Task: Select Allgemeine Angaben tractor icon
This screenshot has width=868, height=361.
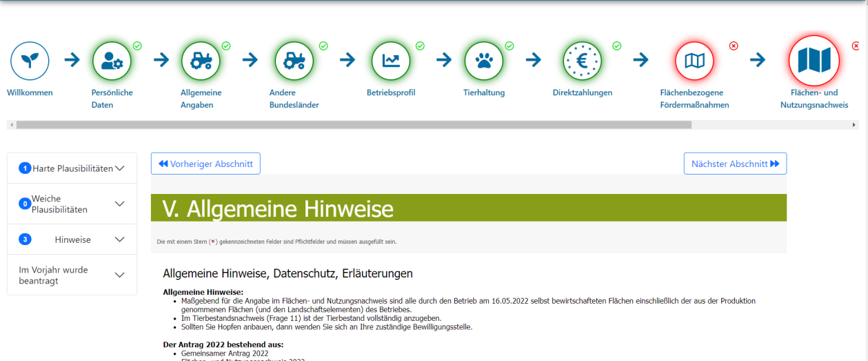Action: (201, 61)
